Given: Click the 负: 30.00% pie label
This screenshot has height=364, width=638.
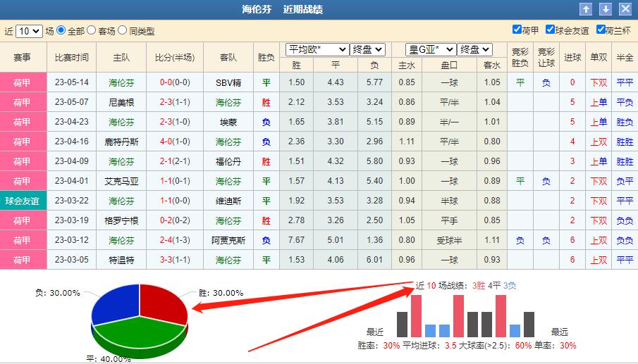Looking at the screenshot, I should click(58, 293).
